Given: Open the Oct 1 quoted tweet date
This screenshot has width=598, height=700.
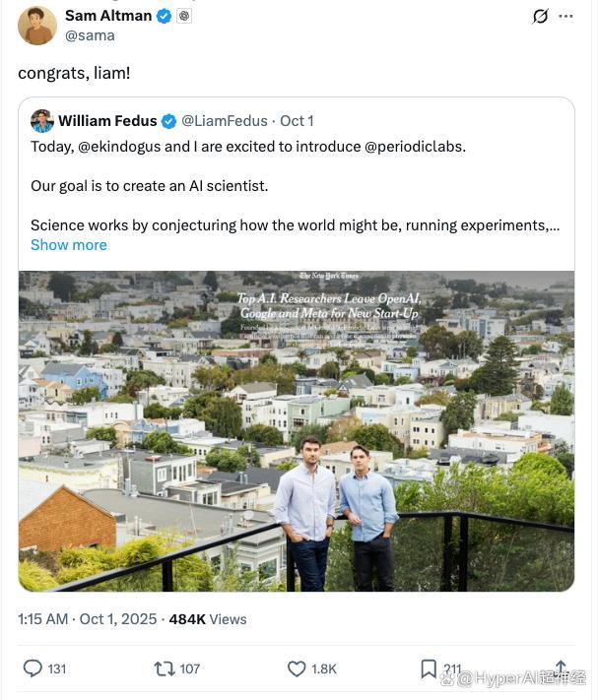Looking at the screenshot, I should [297, 121].
